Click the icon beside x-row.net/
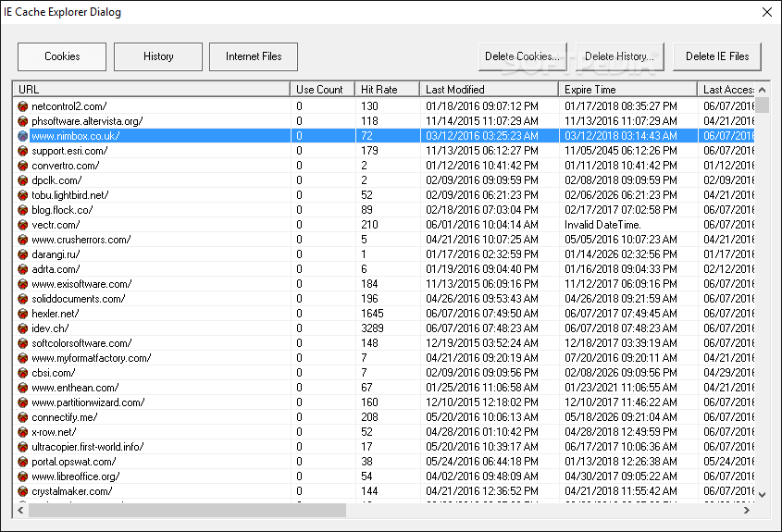782x532 pixels. coord(22,432)
